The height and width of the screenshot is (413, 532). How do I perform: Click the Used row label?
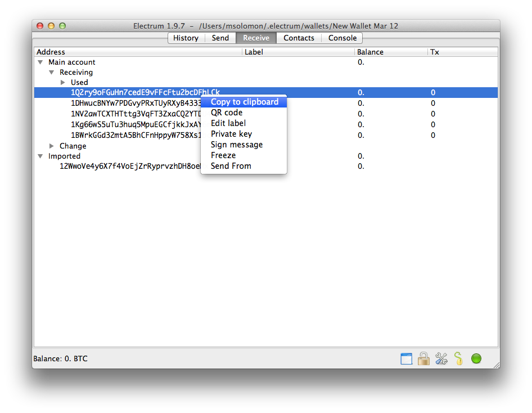click(79, 83)
